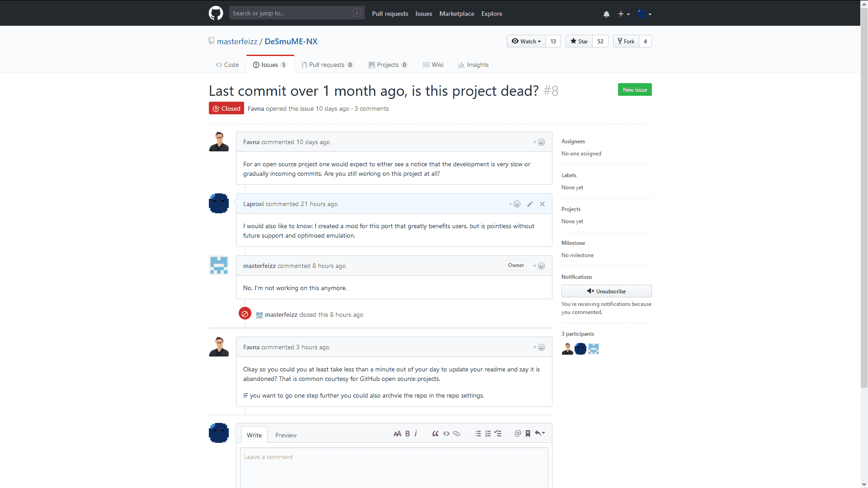Fork the repository

click(x=626, y=41)
